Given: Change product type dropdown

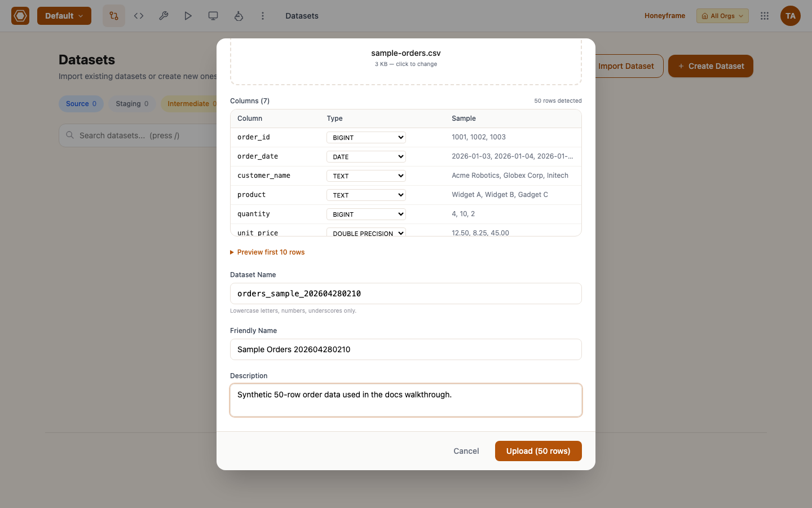Looking at the screenshot, I should pos(366,195).
